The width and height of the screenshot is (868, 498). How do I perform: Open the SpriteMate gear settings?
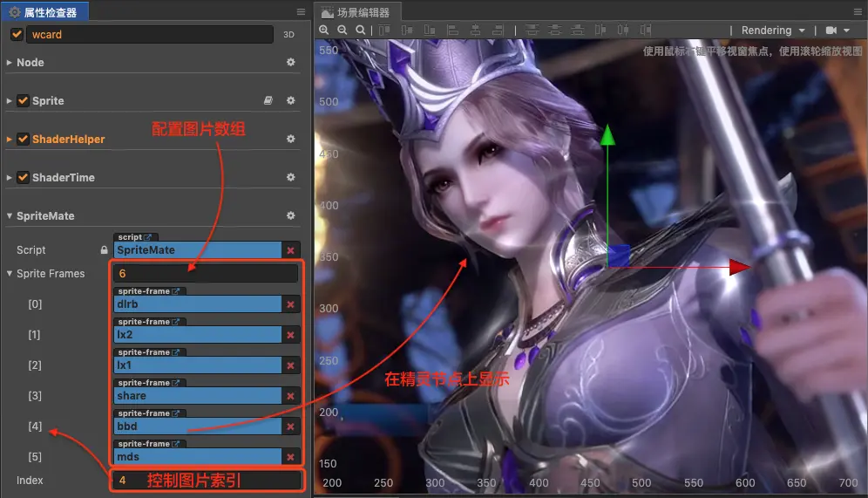[290, 215]
